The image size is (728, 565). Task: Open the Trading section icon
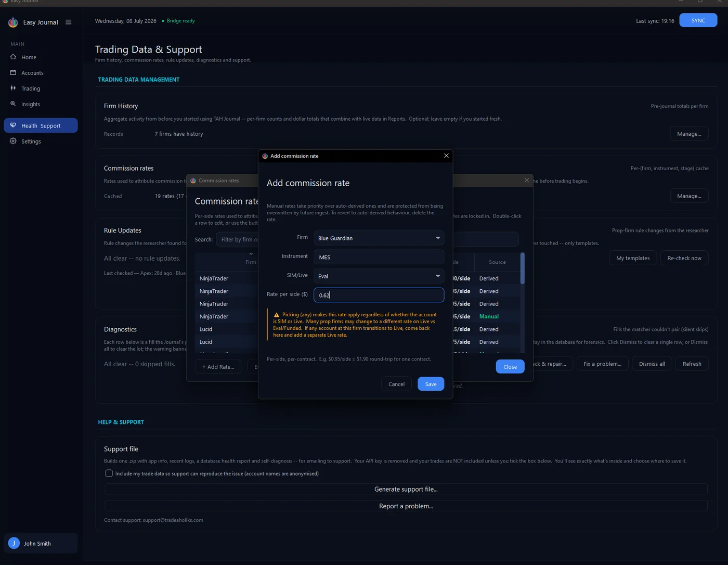tap(13, 88)
